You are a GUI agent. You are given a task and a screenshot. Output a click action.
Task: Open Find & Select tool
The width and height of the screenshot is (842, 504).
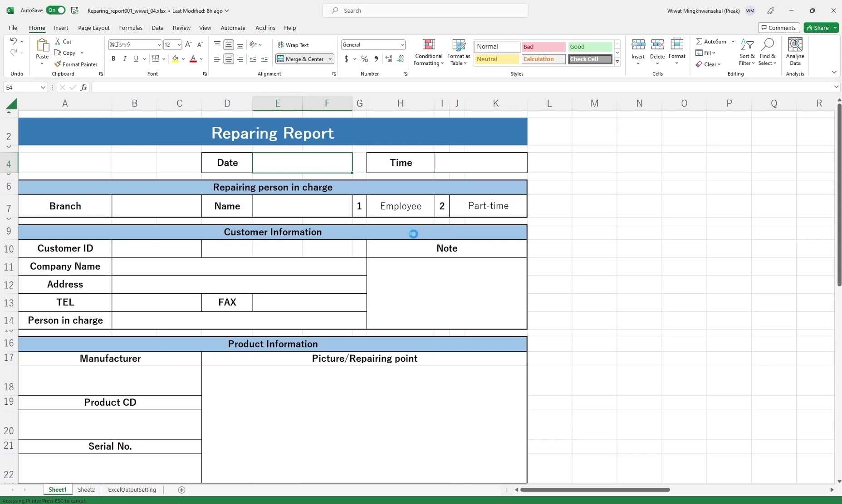[767, 53]
